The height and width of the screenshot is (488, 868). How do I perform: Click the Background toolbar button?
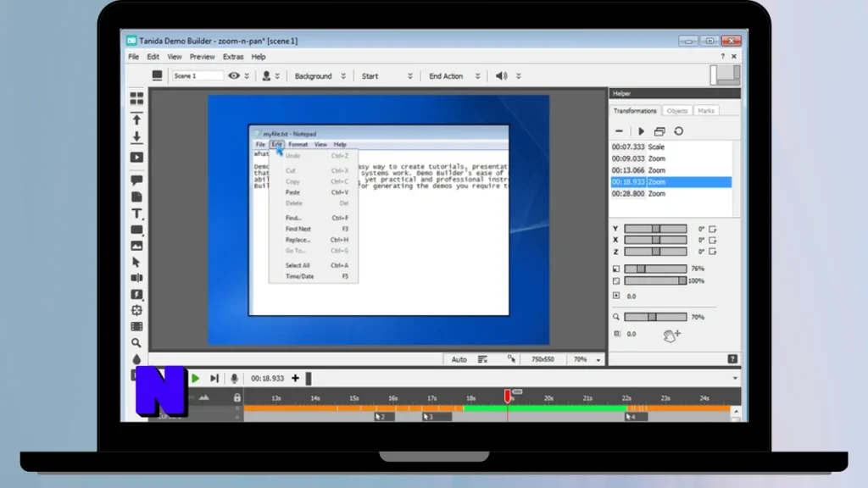point(314,75)
